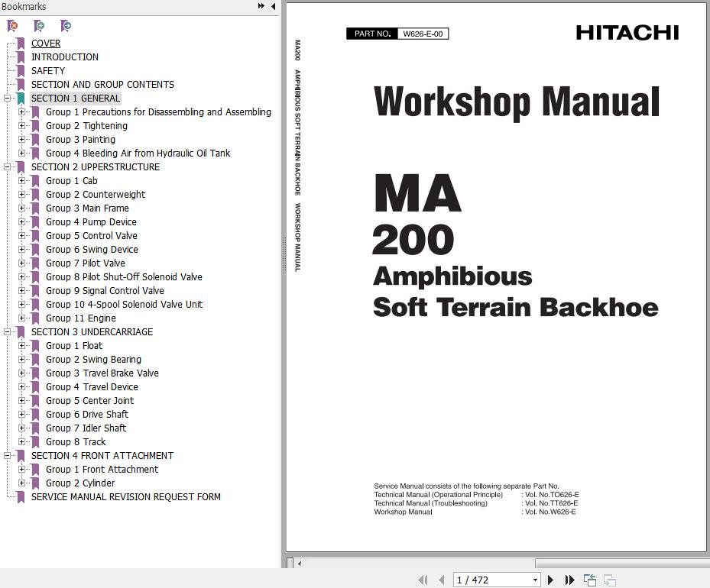Screen dimensions: 710x588
Task: Open Group 1 Float bookmark
Action: tap(74, 346)
